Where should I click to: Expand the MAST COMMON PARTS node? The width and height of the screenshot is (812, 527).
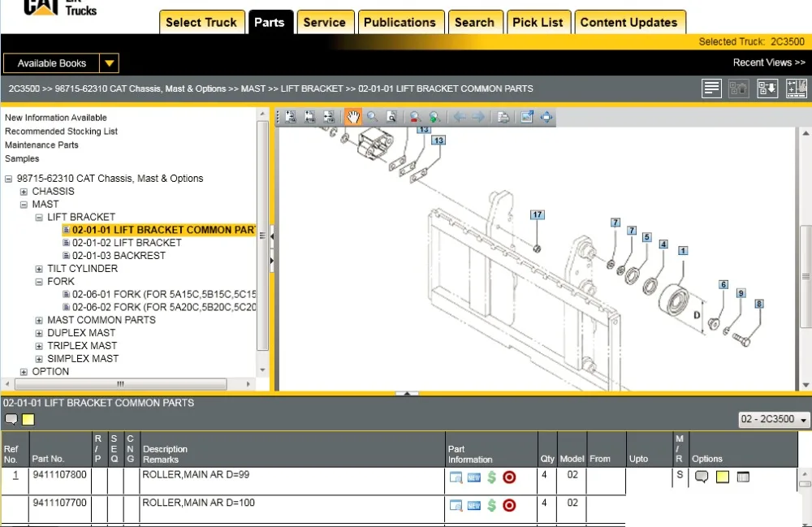coord(39,320)
